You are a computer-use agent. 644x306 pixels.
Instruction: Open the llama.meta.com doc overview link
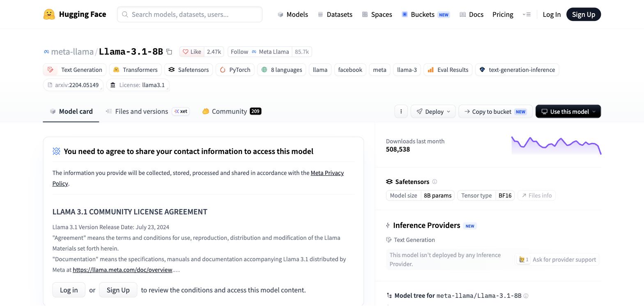point(122,270)
